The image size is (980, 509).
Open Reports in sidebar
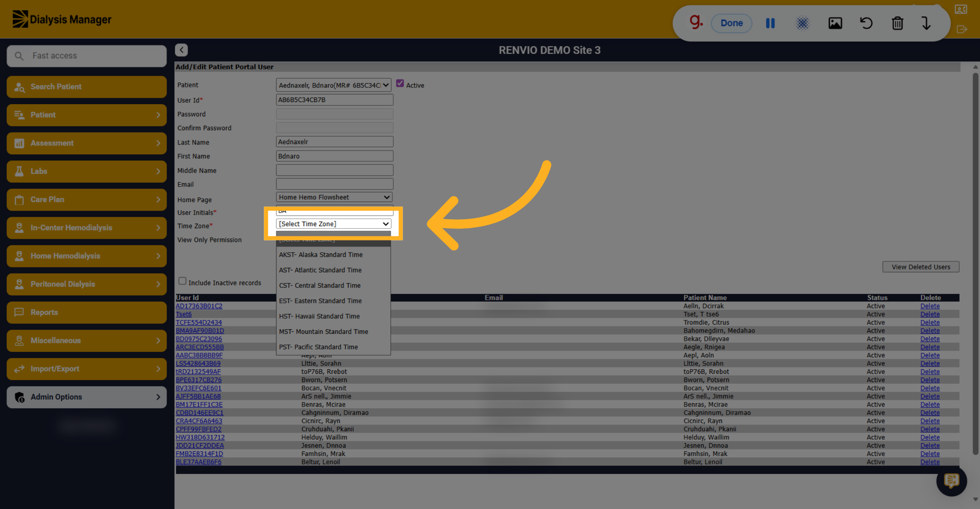[87, 312]
